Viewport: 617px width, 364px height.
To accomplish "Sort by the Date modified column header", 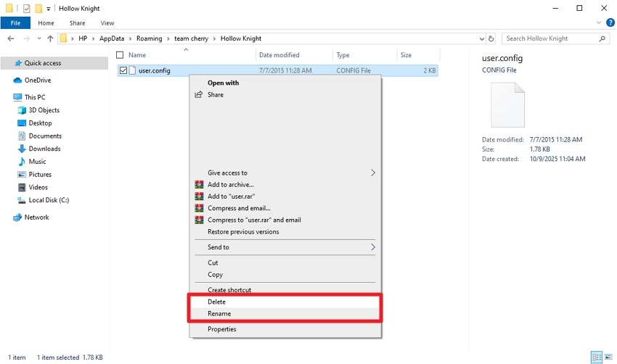I will [279, 55].
